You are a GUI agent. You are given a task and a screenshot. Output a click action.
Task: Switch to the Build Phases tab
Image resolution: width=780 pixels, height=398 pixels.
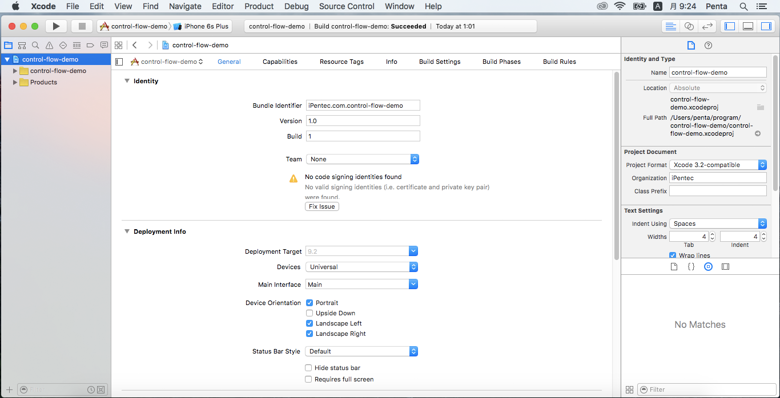click(501, 62)
